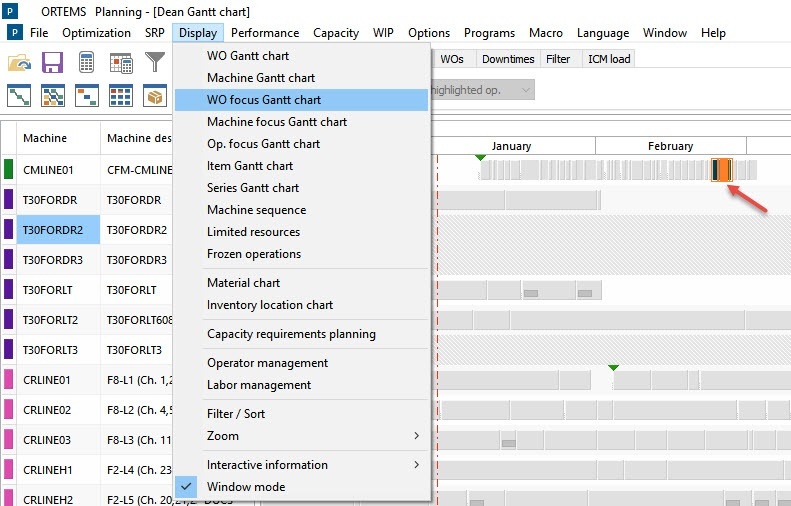Viewport: 791px width, 506px height.
Task: Click the January month header
Action: [x=512, y=146]
